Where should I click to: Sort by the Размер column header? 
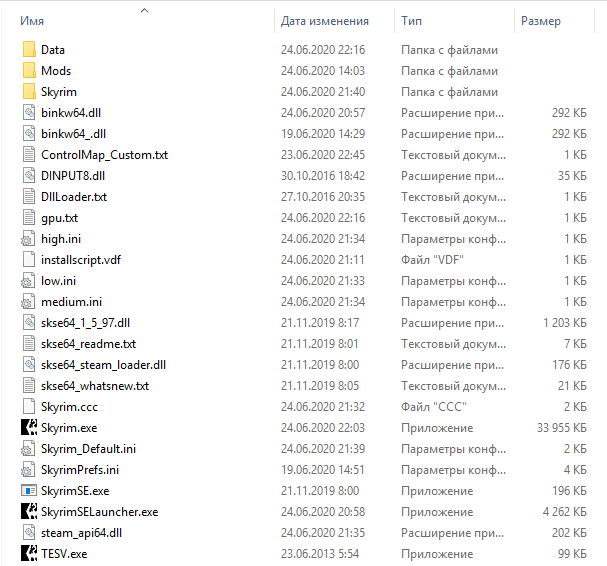540,21
